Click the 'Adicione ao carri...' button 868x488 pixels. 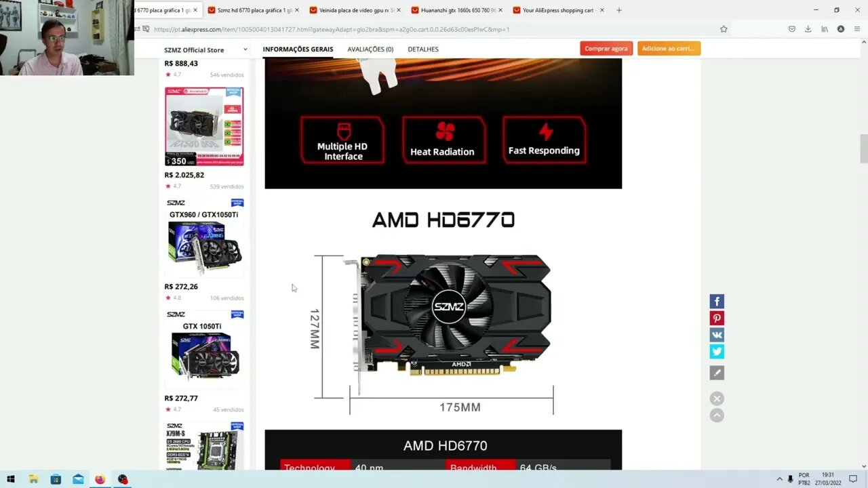(x=669, y=48)
